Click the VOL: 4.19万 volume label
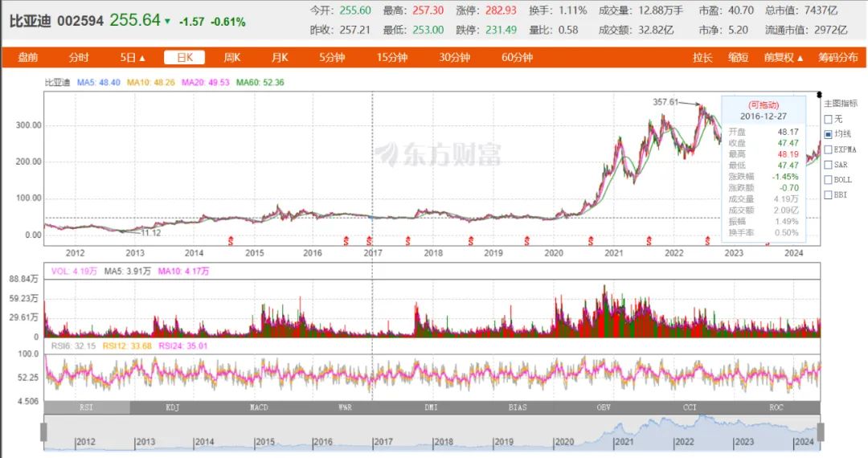This screenshot has height=458, width=868. point(74,271)
